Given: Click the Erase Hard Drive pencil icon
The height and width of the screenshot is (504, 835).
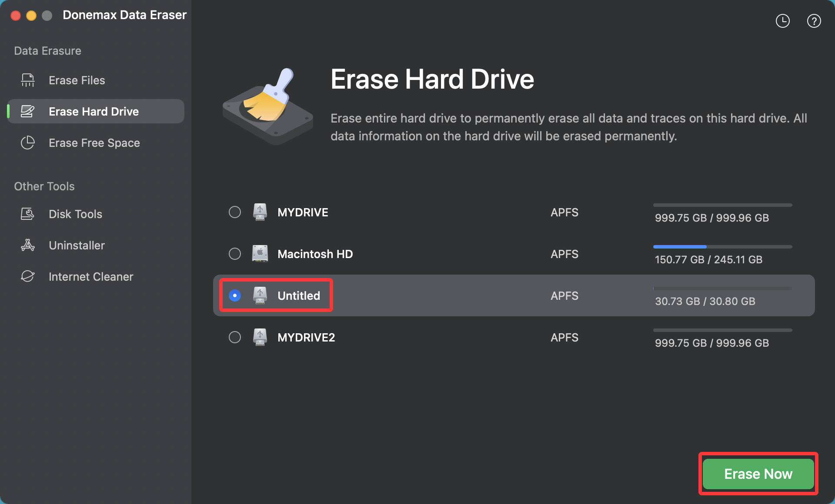Looking at the screenshot, I should [x=27, y=111].
